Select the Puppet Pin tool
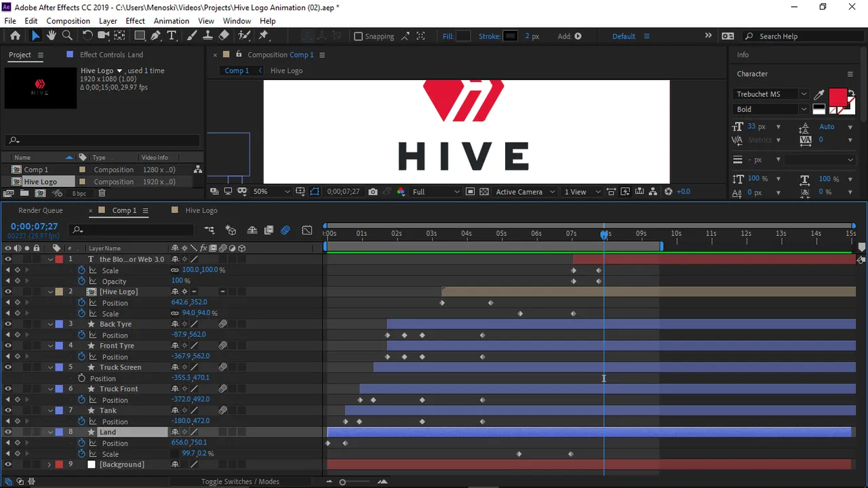Screen dimensions: 868x488 (x=264, y=36)
